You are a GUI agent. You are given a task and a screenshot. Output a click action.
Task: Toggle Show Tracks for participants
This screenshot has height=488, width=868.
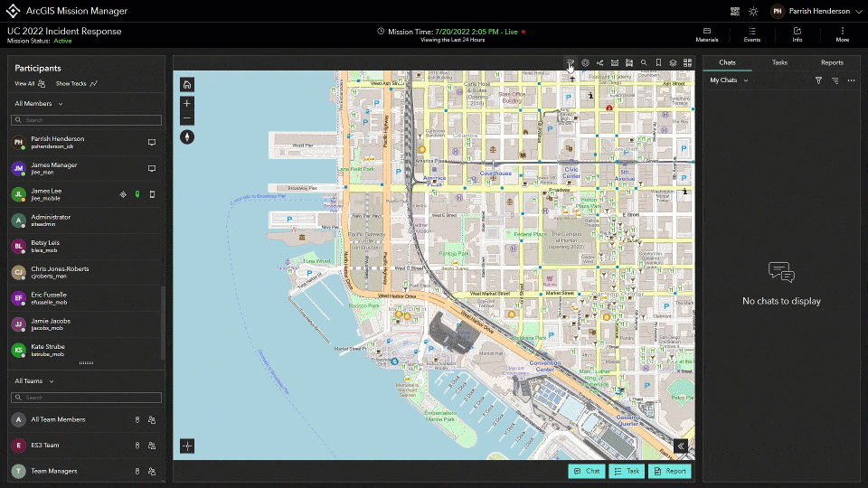click(x=76, y=83)
